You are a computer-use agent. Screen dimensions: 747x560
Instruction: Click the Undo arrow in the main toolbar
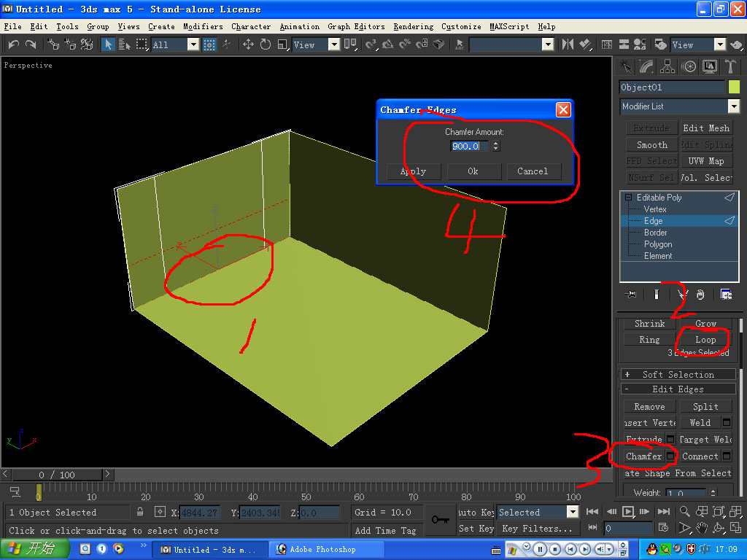pyautogui.click(x=13, y=44)
